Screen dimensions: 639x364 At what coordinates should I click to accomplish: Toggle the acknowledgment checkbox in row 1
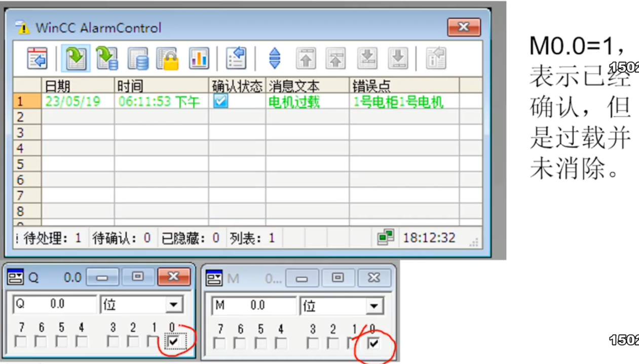(x=220, y=101)
